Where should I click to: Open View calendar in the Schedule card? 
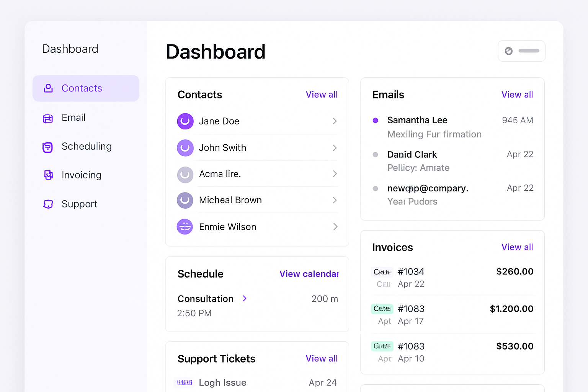pyautogui.click(x=309, y=274)
